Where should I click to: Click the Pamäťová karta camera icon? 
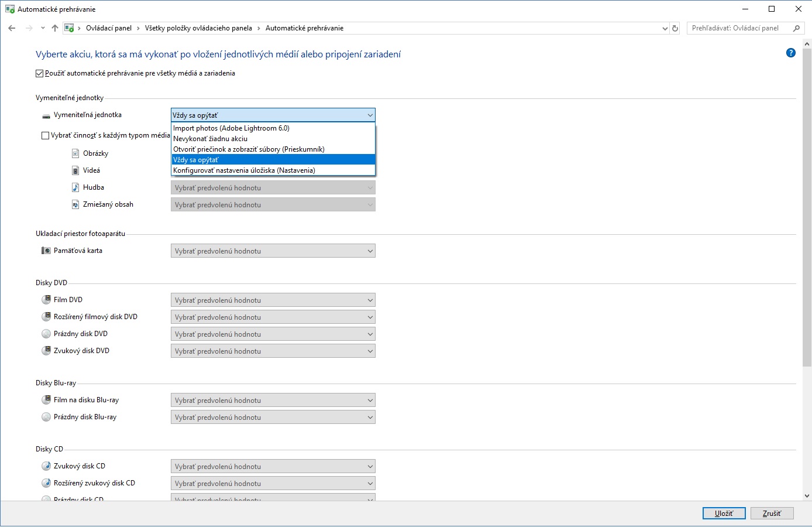46,251
